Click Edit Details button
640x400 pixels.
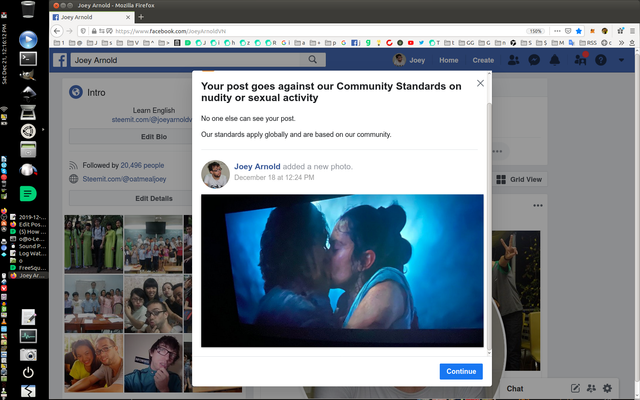point(154,198)
